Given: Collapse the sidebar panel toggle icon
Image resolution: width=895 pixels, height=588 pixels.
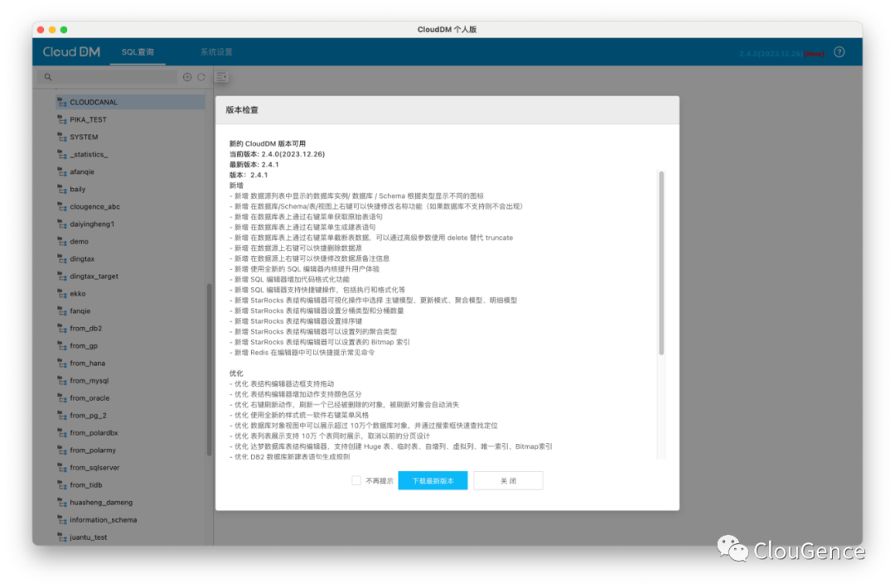Looking at the screenshot, I should [221, 77].
